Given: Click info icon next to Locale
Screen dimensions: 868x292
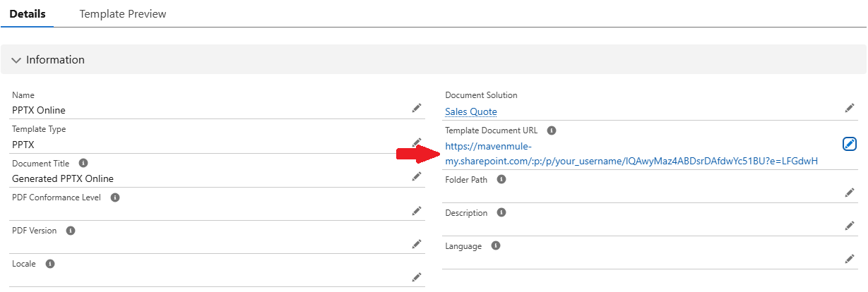Looking at the screenshot, I should [x=50, y=264].
